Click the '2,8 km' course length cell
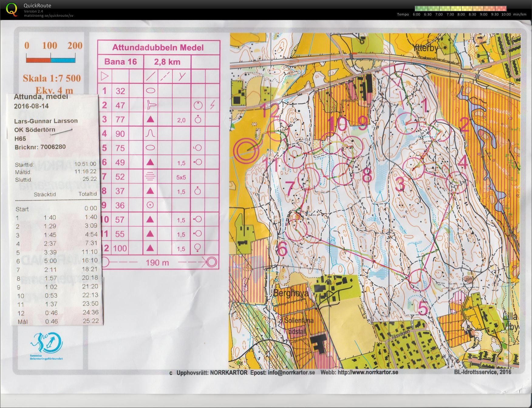 tap(167, 62)
